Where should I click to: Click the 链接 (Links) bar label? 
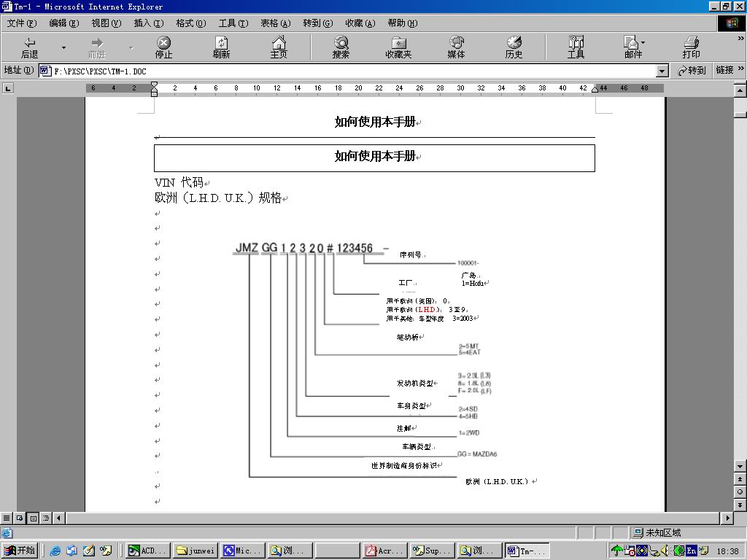point(724,70)
